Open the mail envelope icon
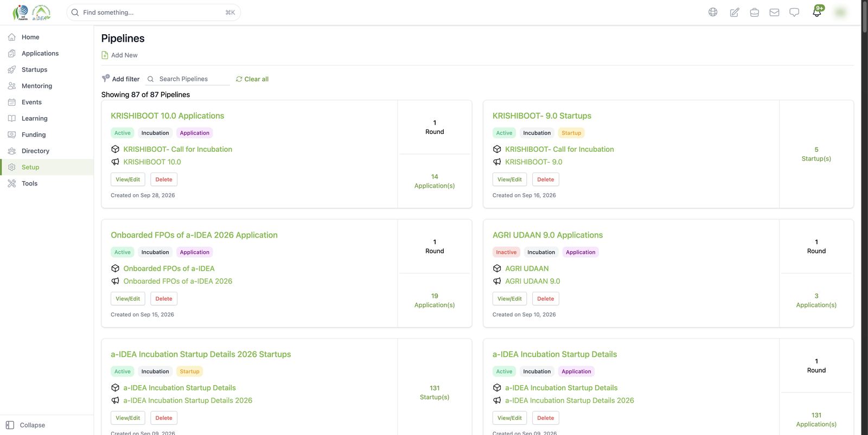The width and height of the screenshot is (868, 435). [x=774, y=12]
